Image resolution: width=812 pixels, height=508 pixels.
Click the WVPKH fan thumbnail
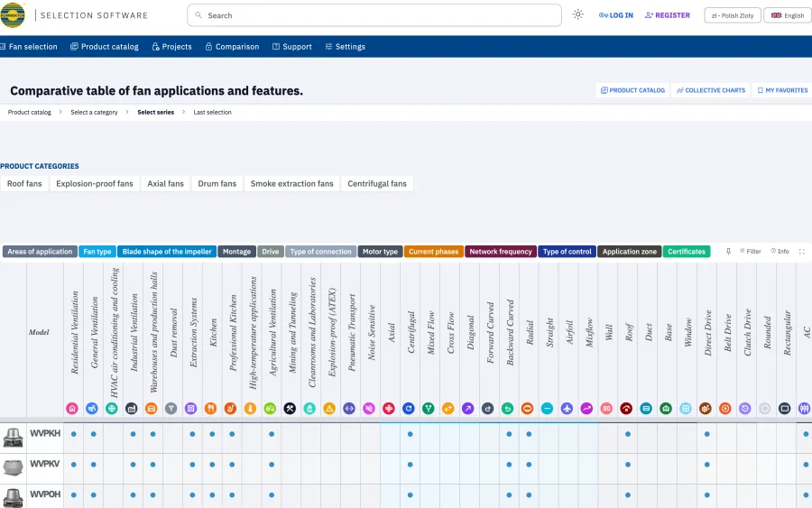[13, 438]
